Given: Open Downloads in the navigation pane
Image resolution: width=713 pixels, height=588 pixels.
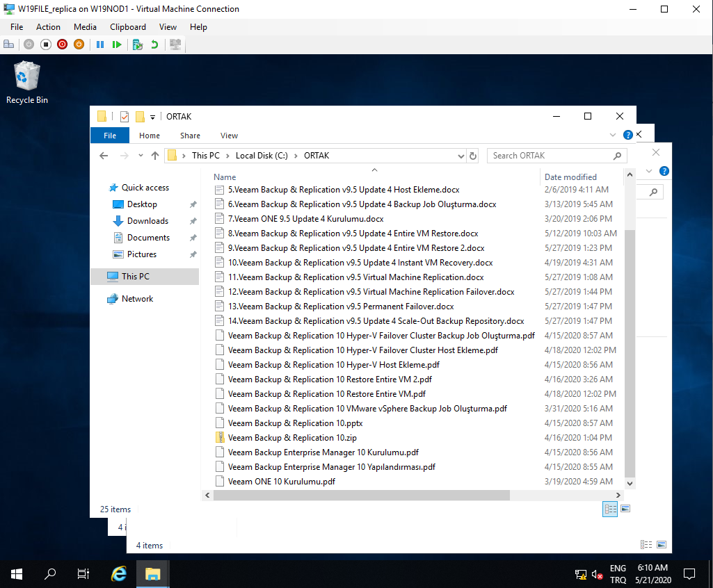Looking at the screenshot, I should pos(147,221).
